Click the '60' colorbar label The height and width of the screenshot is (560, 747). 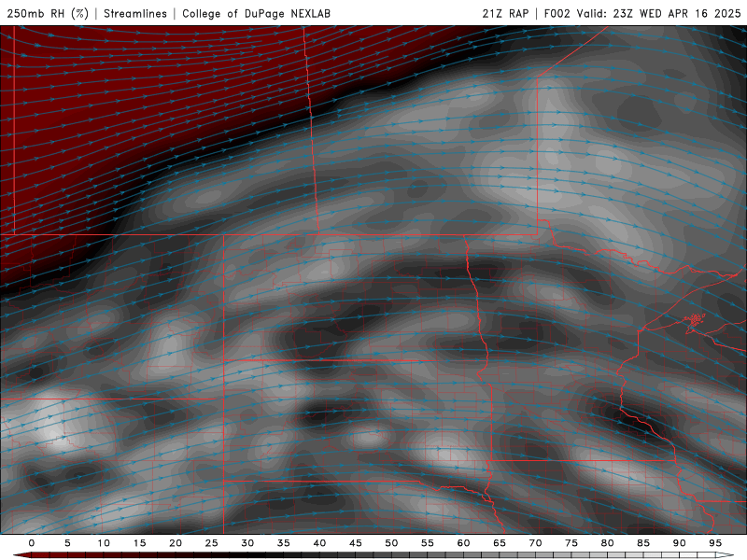click(463, 543)
